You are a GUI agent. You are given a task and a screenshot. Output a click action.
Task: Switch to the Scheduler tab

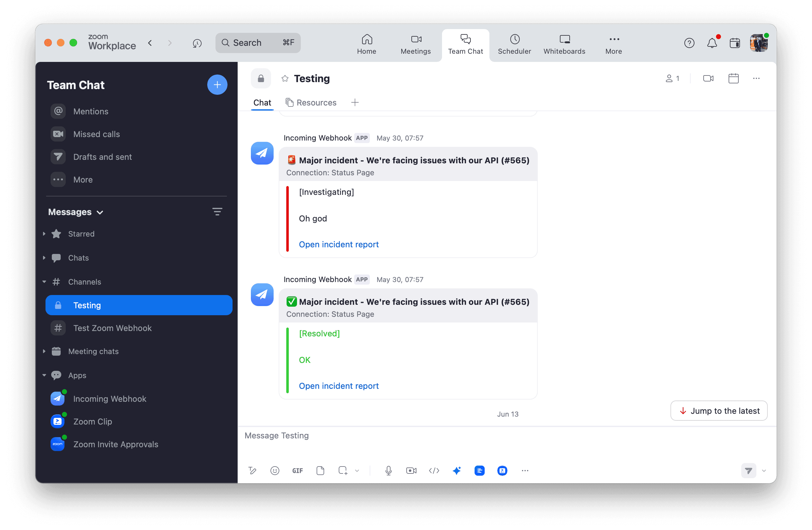(x=514, y=44)
